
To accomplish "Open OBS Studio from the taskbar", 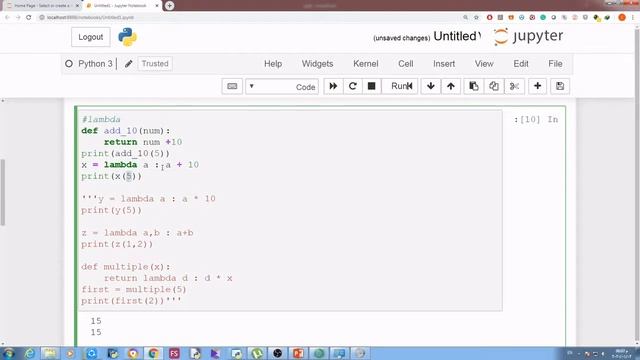I will click(x=278, y=353).
